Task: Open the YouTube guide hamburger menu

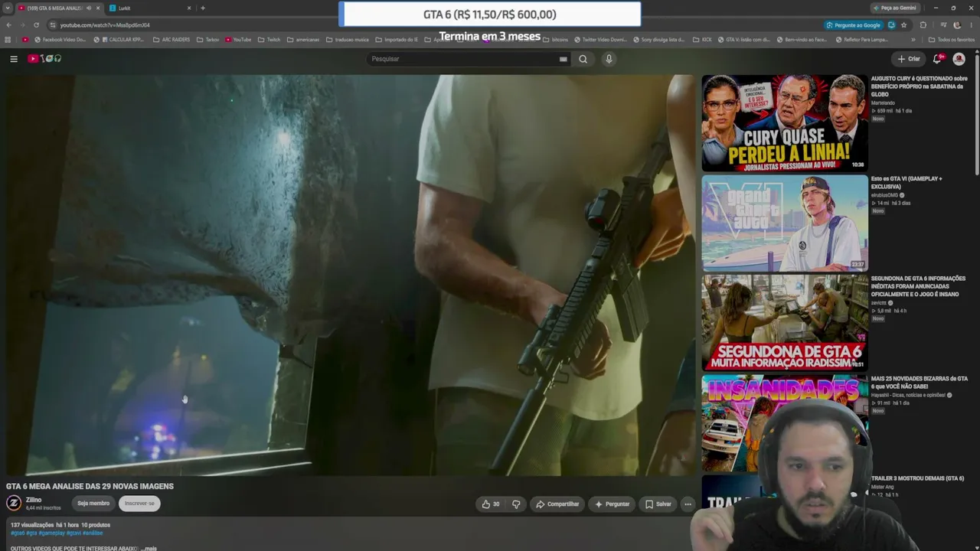Action: [x=14, y=59]
